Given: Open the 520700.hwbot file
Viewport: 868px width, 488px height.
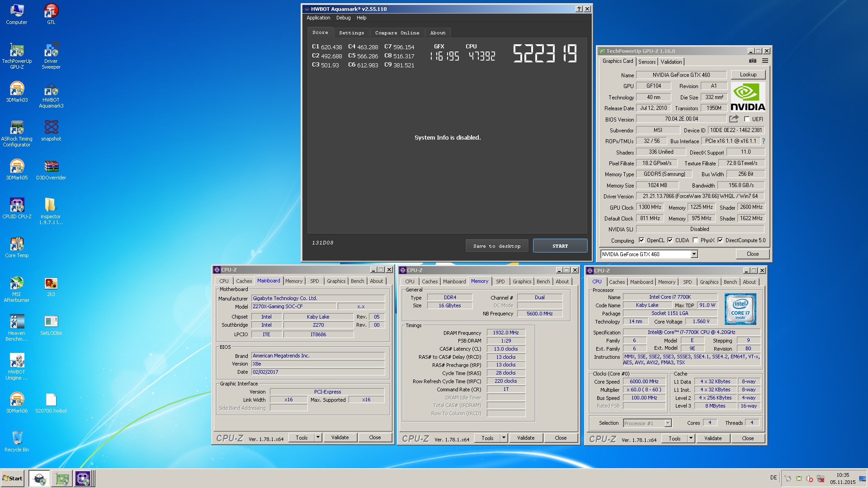Looking at the screenshot, I should (x=51, y=403).
